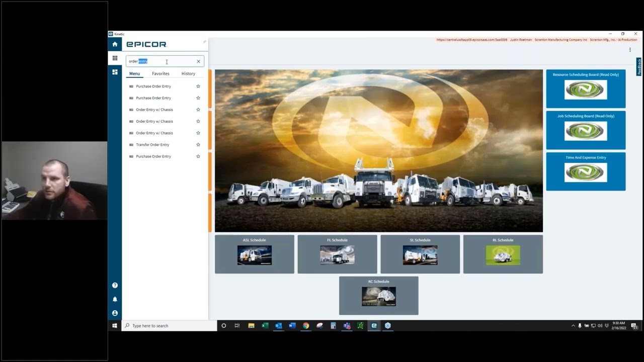Switch to the History tab
This screenshot has height=362, width=644.
point(188,73)
